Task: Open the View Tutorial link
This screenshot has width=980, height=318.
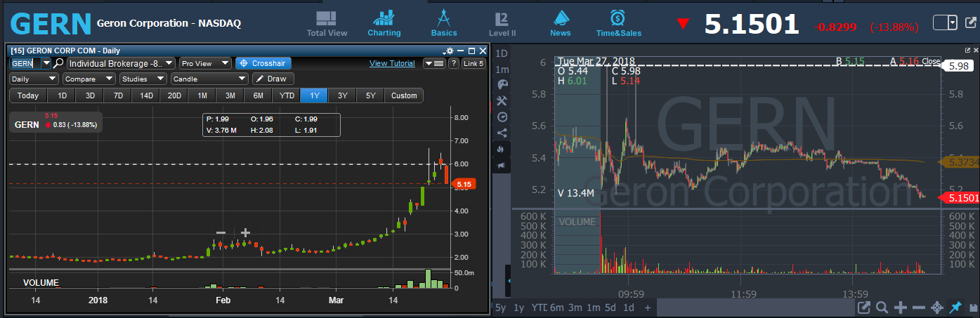Action: (x=392, y=63)
